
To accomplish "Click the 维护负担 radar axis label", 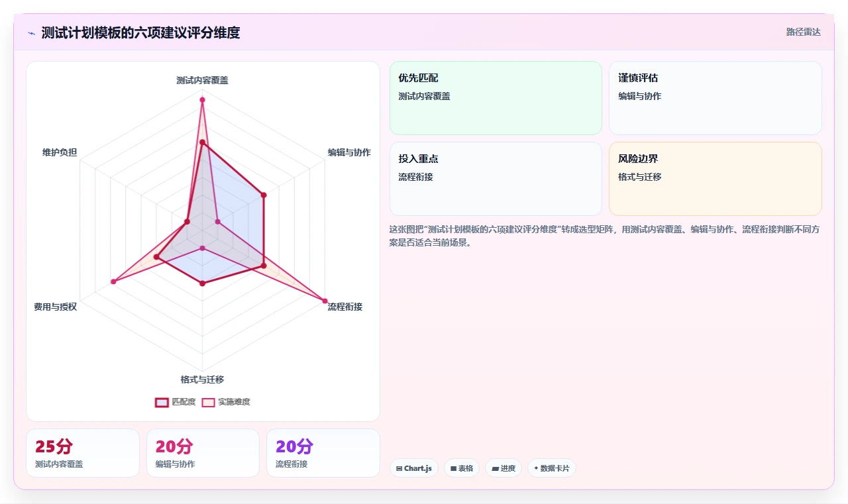I will (x=60, y=152).
